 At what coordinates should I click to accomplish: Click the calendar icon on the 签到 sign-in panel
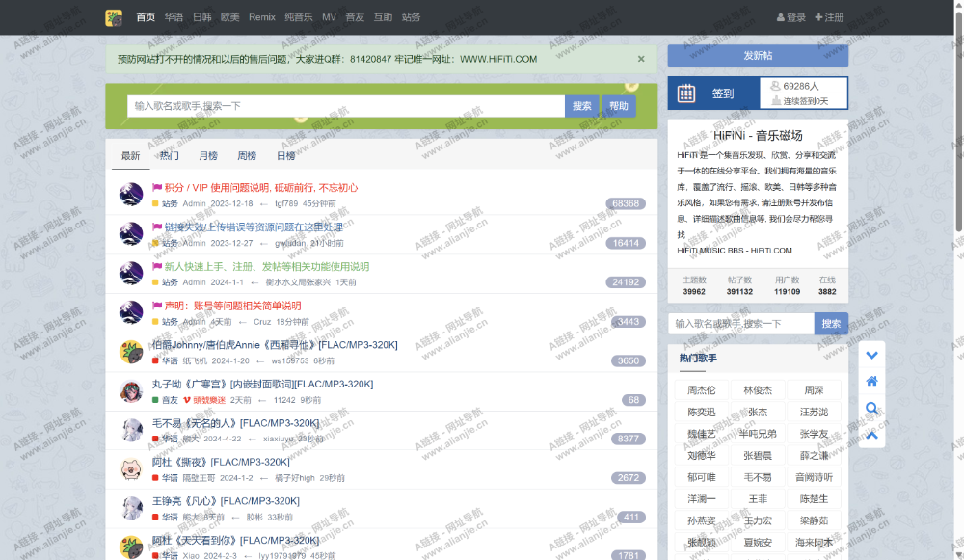click(685, 93)
